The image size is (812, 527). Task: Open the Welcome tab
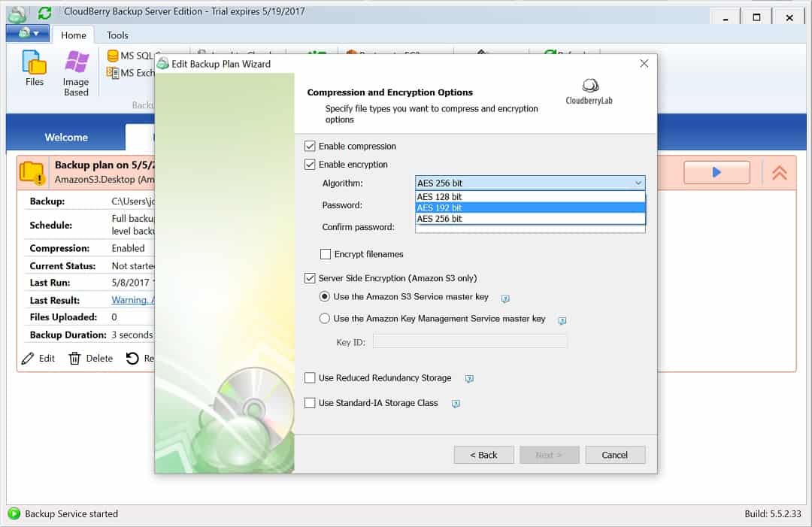pos(66,137)
